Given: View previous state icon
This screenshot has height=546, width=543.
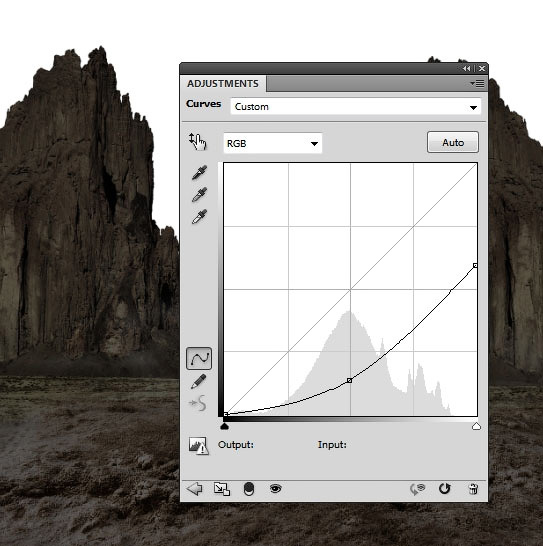Looking at the screenshot, I should pyautogui.click(x=418, y=489).
